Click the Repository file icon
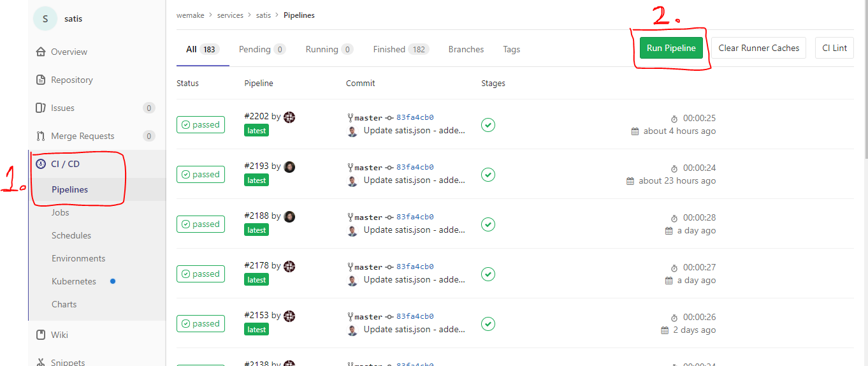Viewport: 868px width, 366px height. [41, 80]
